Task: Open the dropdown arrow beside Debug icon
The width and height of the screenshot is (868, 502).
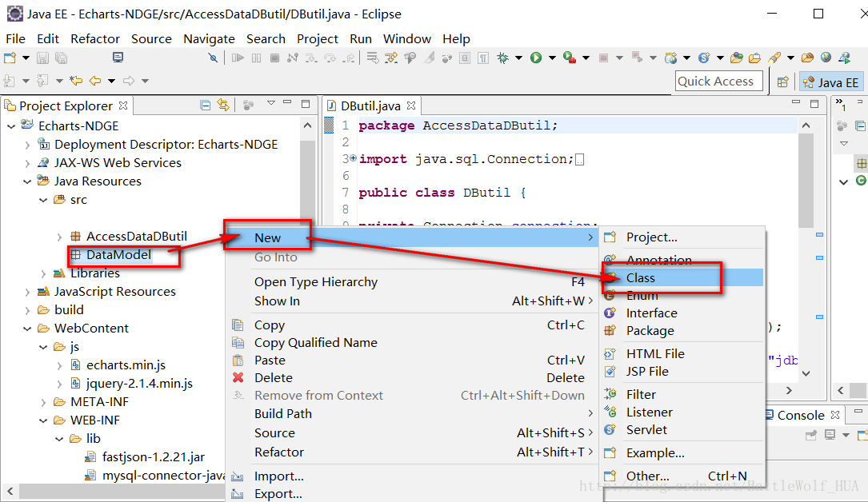Action: pyautogui.click(x=518, y=58)
